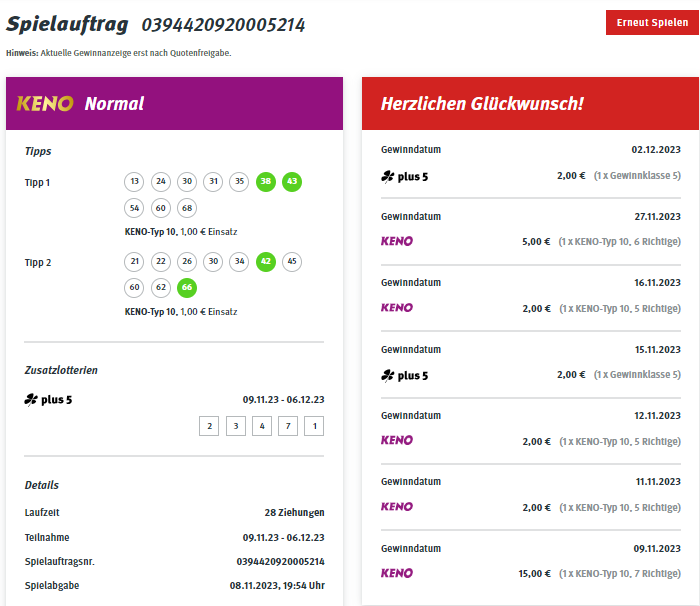Click the plus 5 logo for 02.12.2023 win
Image resolution: width=700 pixels, height=606 pixels.
click(404, 176)
